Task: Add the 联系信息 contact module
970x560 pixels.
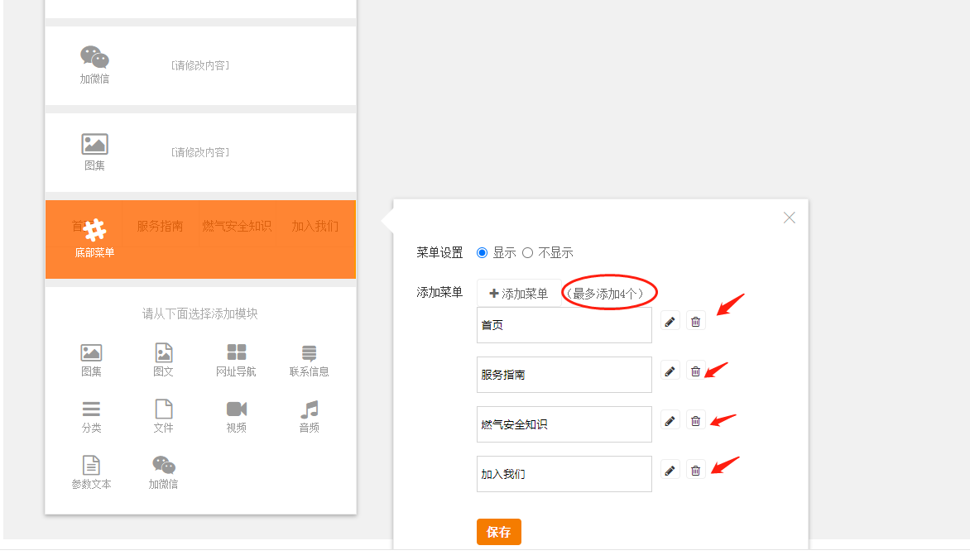Action: pos(309,360)
